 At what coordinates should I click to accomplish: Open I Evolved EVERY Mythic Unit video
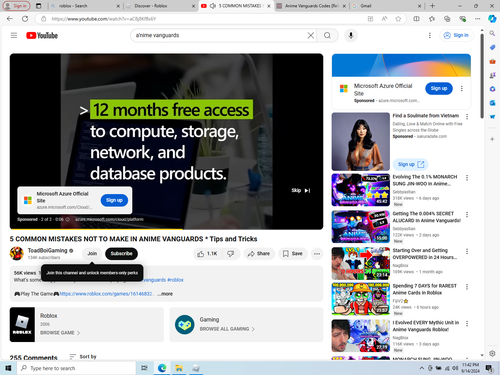tap(361, 336)
